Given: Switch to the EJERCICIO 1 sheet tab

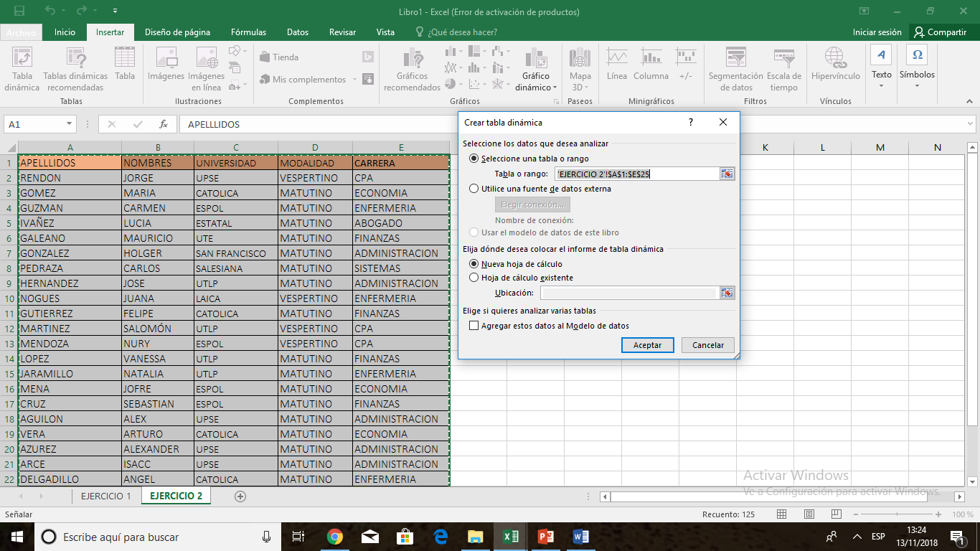Looking at the screenshot, I should (x=105, y=496).
